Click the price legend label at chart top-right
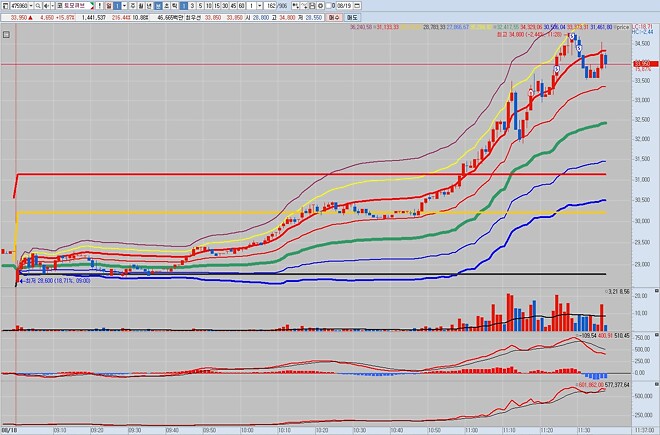Viewport: 660px width, 435px height. click(x=623, y=27)
